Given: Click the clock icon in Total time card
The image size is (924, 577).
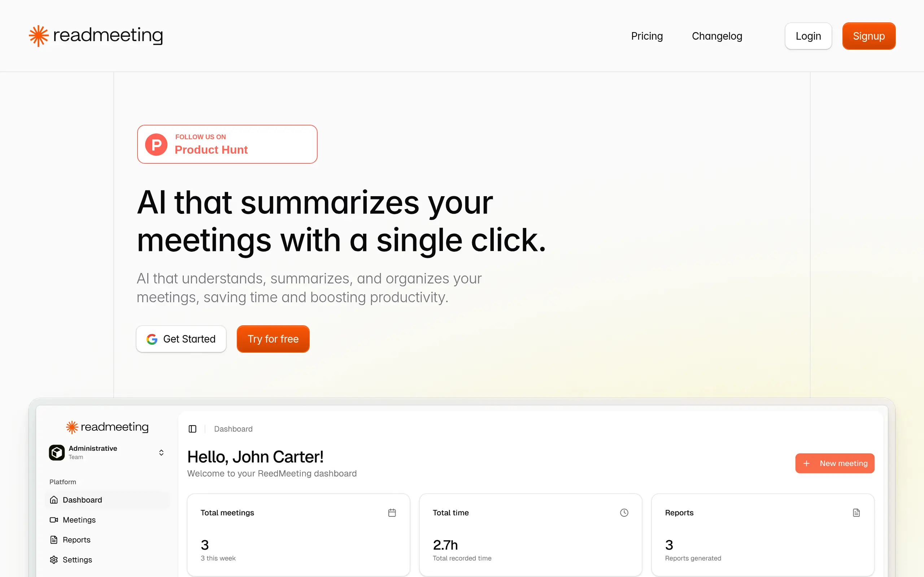Looking at the screenshot, I should tap(624, 512).
